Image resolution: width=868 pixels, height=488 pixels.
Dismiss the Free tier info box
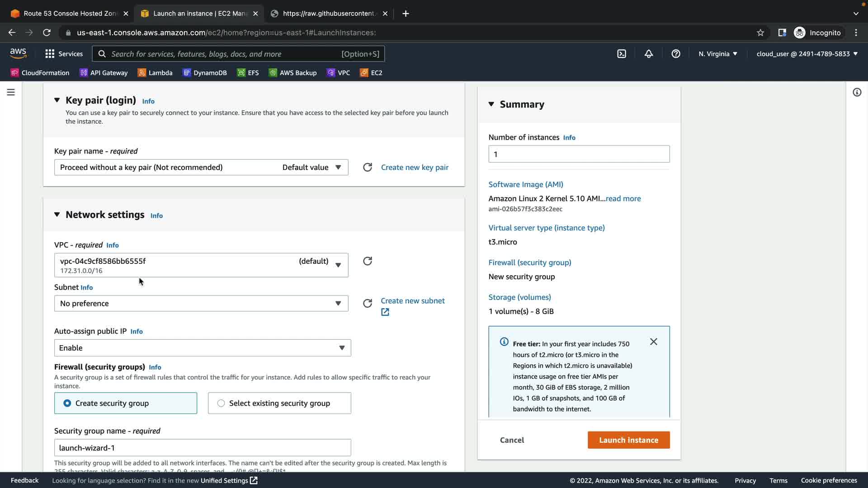(654, 342)
